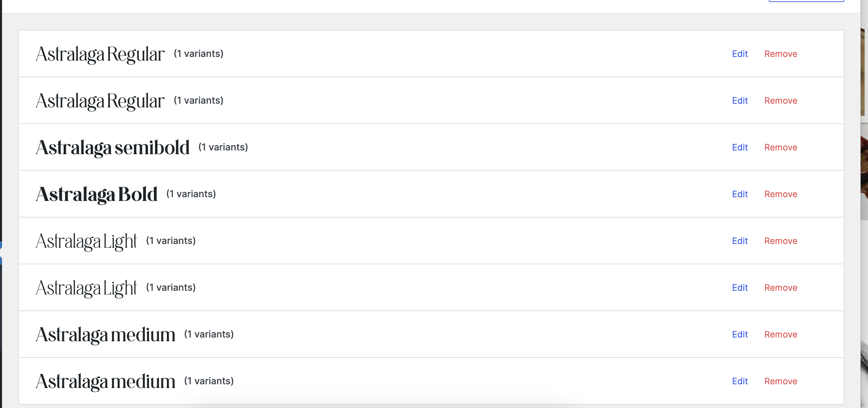Edit the second Astralaga Regular font

(740, 101)
